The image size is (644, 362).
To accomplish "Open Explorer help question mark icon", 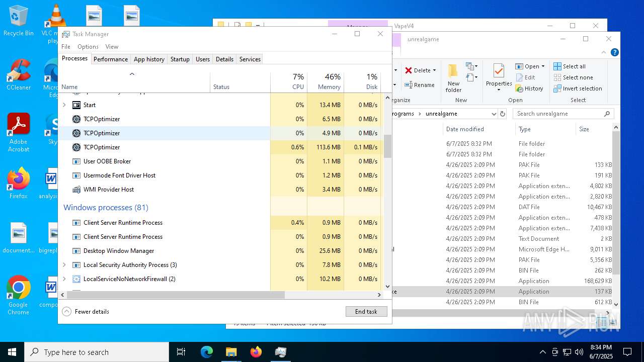I will pos(614,52).
